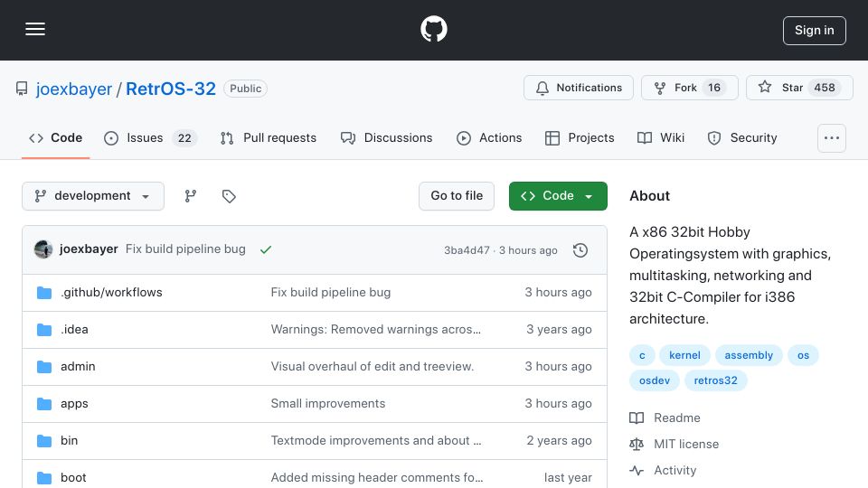Open commit 'Textmode improvements and about …'

coord(376,440)
